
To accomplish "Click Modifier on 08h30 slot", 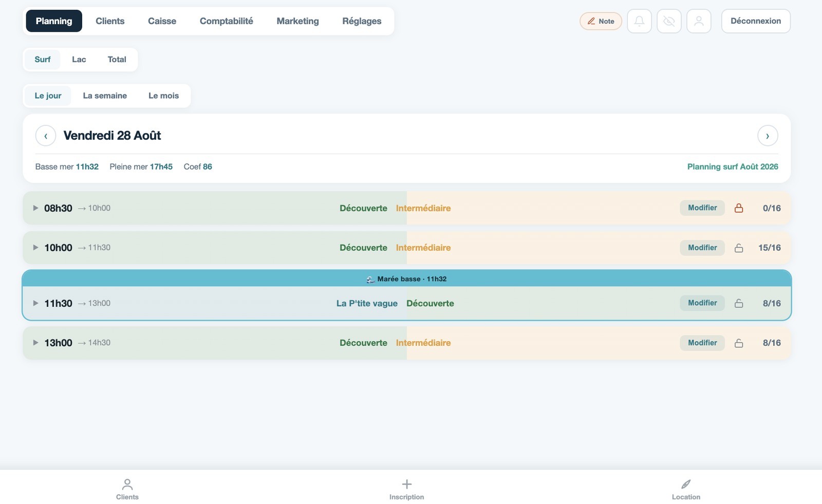I will (x=702, y=208).
